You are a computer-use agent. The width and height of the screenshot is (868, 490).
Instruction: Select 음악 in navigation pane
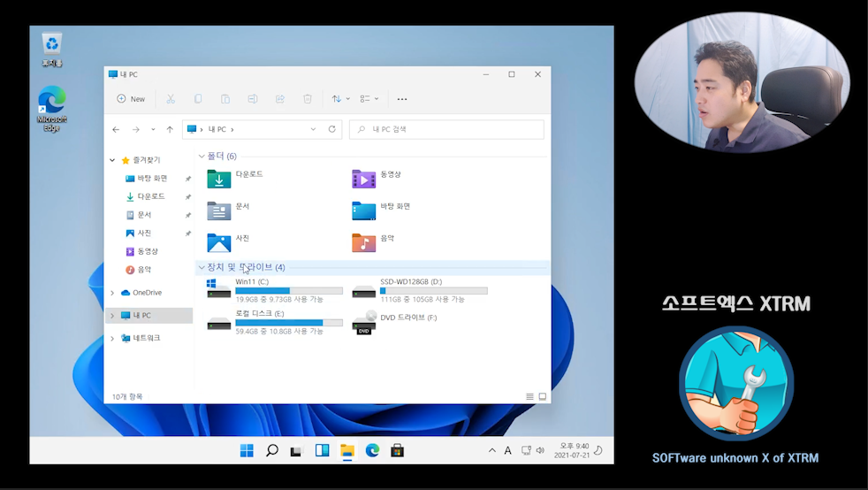139,270
